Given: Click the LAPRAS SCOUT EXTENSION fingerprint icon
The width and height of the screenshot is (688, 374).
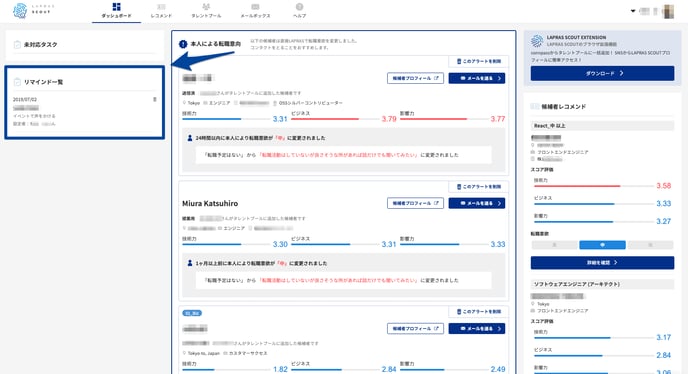Looking at the screenshot, I should [537, 41].
